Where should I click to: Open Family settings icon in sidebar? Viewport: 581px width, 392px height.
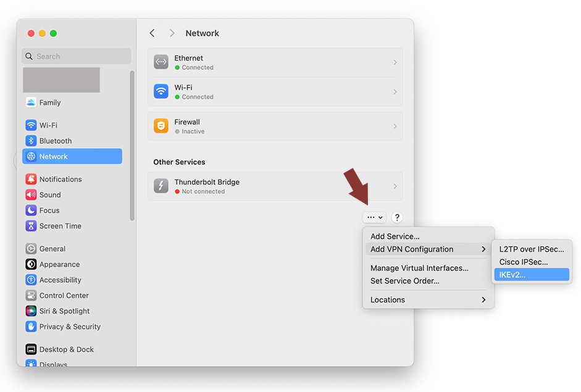pos(31,102)
